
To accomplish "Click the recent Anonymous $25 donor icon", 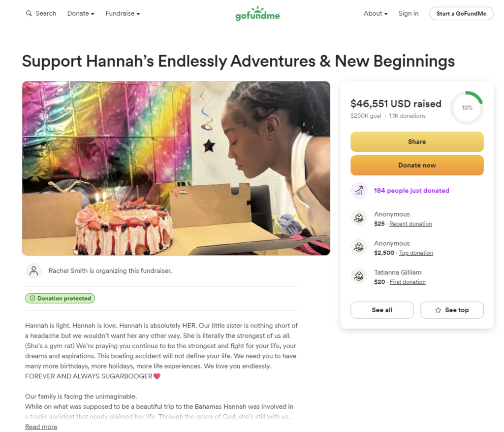I will (x=359, y=218).
